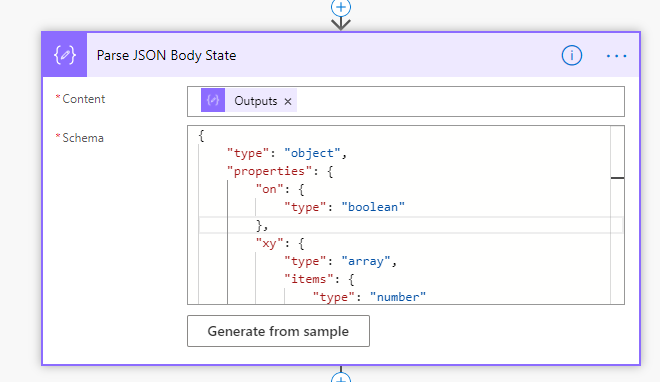Select the Outputs dynamic content token

pyautogui.click(x=249, y=100)
